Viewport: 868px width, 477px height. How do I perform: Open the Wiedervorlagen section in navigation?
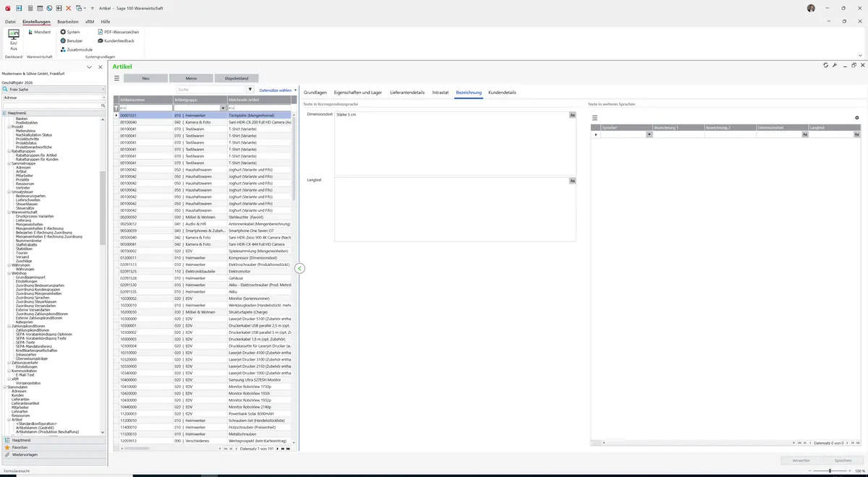52,455
